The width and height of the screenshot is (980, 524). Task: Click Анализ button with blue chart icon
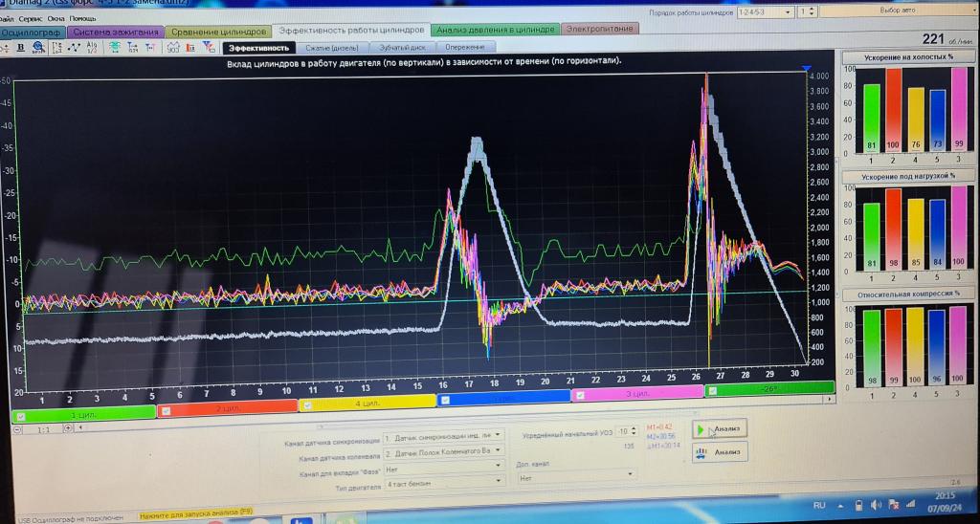point(720,451)
